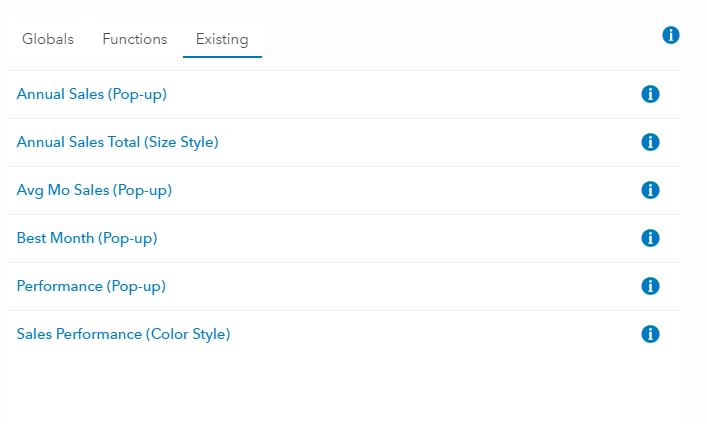This screenshot has width=707, height=424.
Task: Click the top-right help info icon
Action: tap(671, 35)
